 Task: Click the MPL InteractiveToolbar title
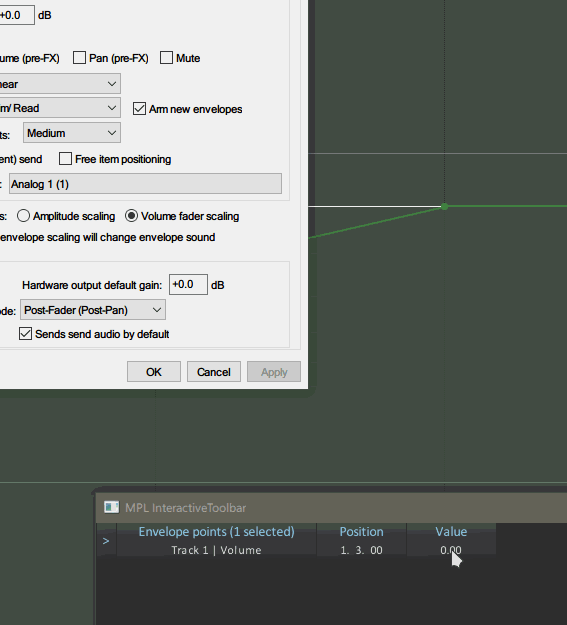[185, 508]
